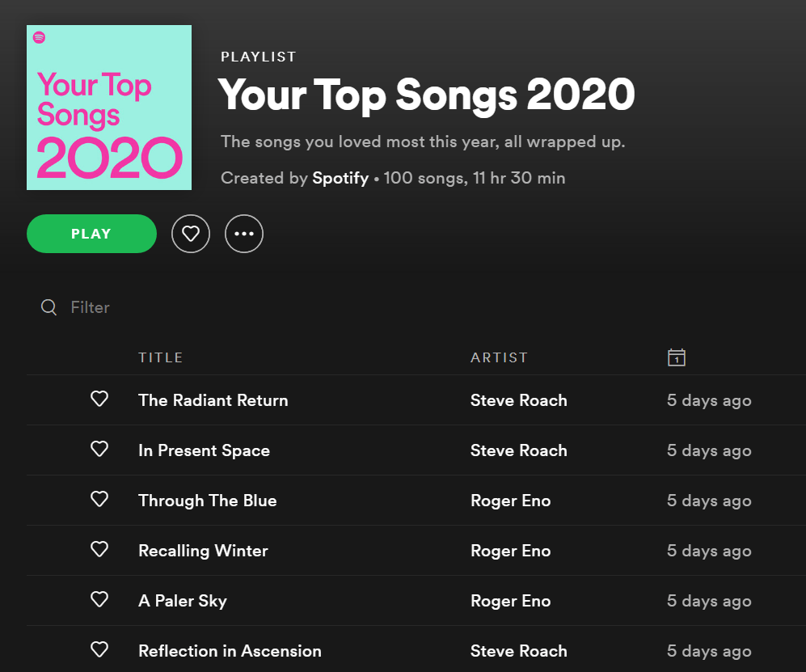Click the calendar date-added column icon
This screenshot has height=672, width=806.
677,357
